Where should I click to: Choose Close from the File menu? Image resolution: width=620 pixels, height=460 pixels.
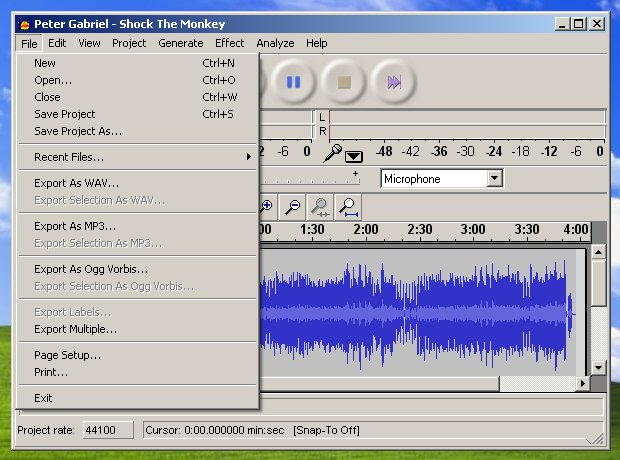138,97
